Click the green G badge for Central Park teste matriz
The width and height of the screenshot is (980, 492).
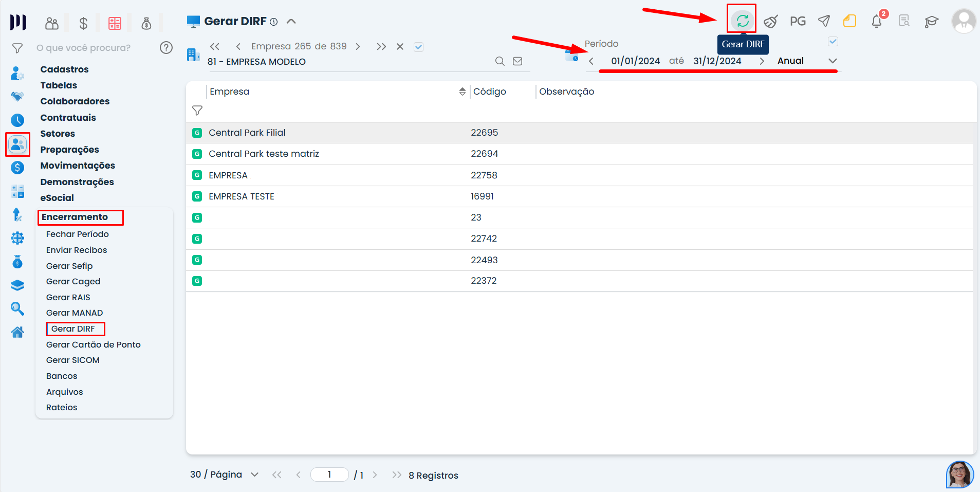pyautogui.click(x=197, y=154)
